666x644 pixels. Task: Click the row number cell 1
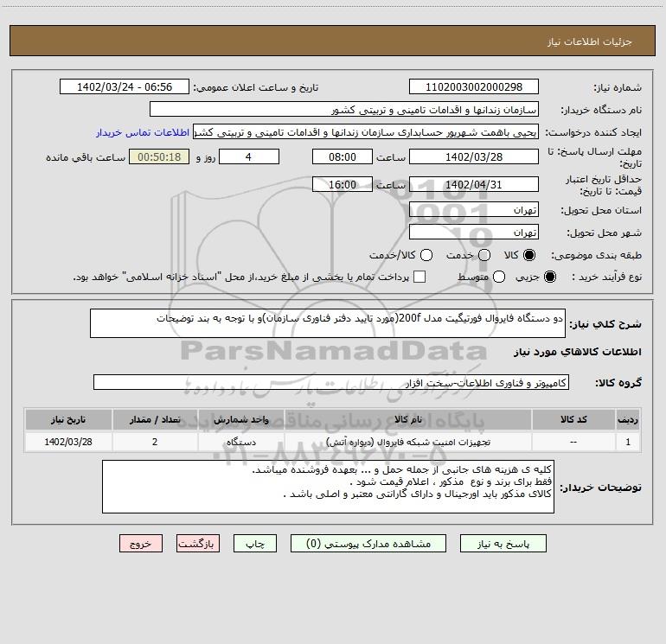point(628,442)
